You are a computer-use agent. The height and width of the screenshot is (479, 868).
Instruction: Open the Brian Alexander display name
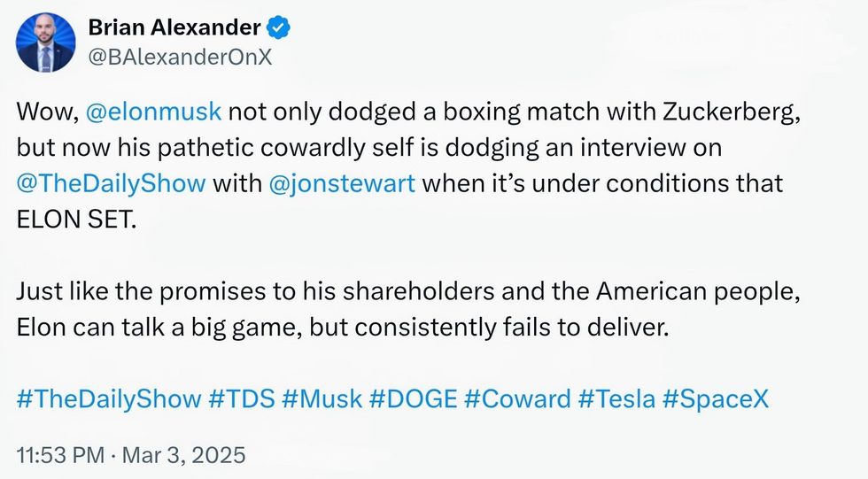point(175,28)
